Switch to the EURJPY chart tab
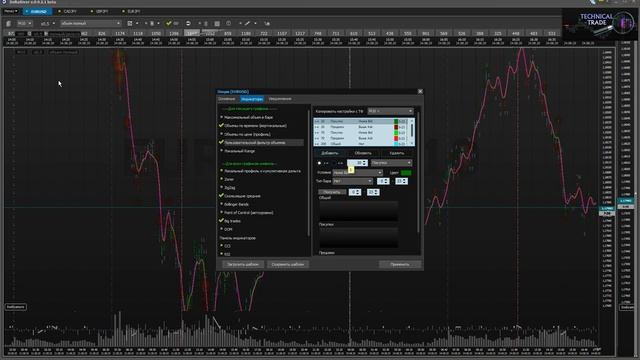The image size is (640, 360). tap(133, 11)
